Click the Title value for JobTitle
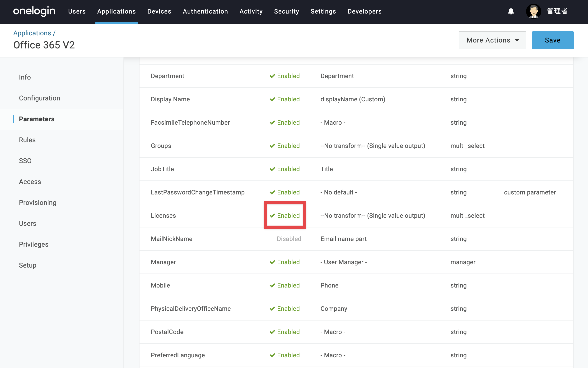This screenshot has width=588, height=368. point(327,169)
